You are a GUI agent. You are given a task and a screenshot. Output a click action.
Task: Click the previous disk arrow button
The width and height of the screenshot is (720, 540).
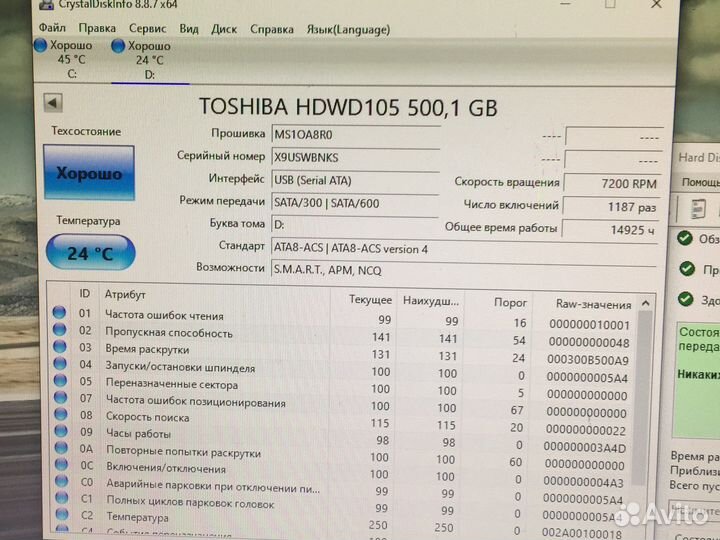click(53, 103)
